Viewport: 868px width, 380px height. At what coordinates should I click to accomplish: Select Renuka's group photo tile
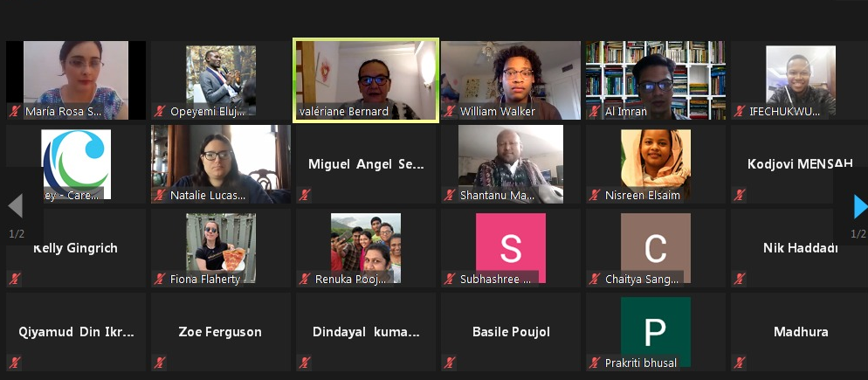pos(366,248)
